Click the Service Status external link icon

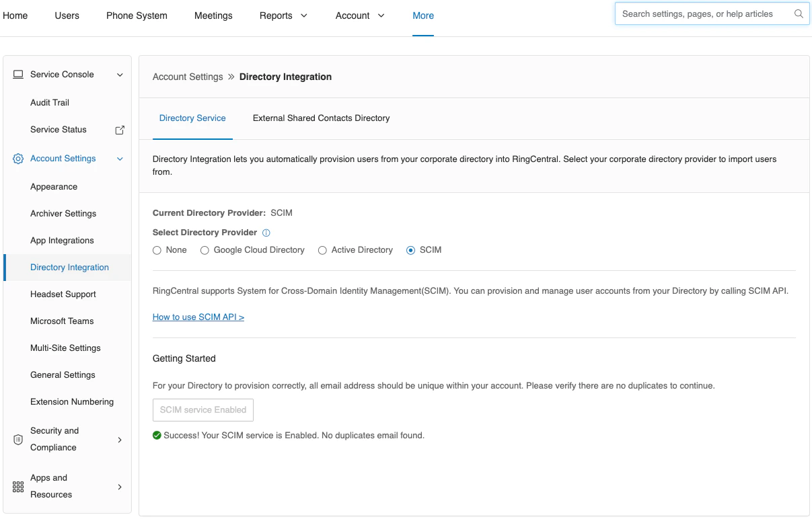[x=120, y=130]
